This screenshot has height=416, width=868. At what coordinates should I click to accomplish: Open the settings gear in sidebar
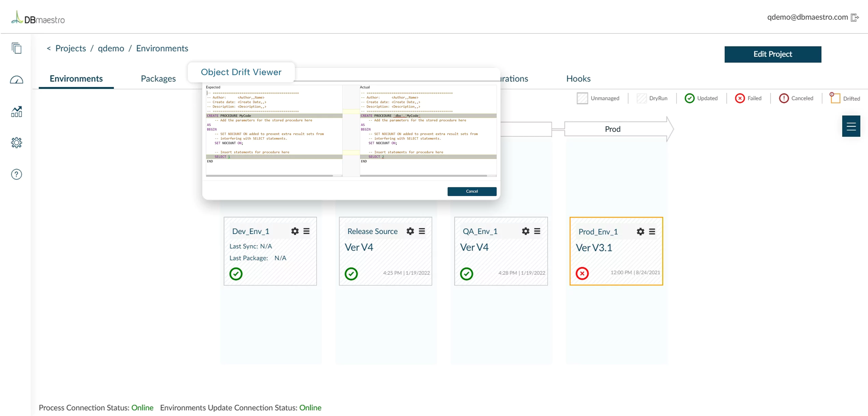[x=16, y=143]
